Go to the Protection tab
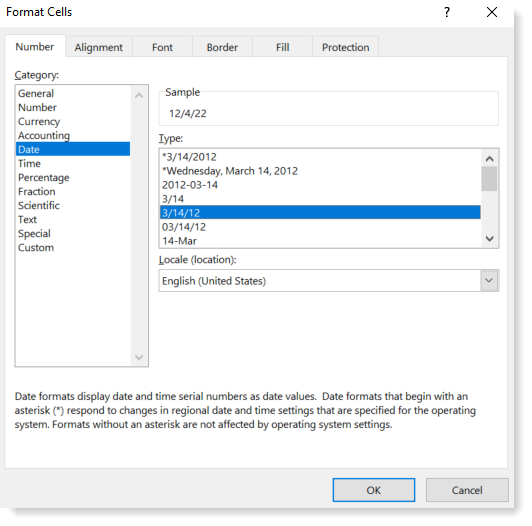This screenshot has height=526, width=532. pyautogui.click(x=345, y=47)
